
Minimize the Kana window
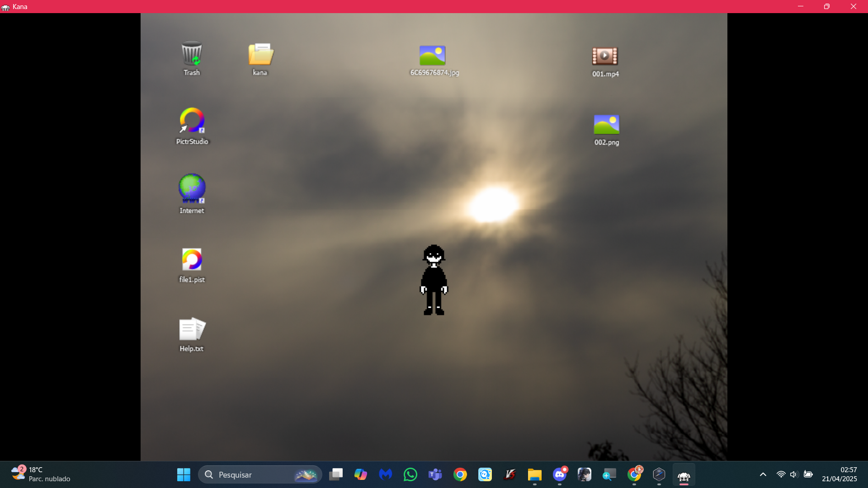(x=801, y=6)
